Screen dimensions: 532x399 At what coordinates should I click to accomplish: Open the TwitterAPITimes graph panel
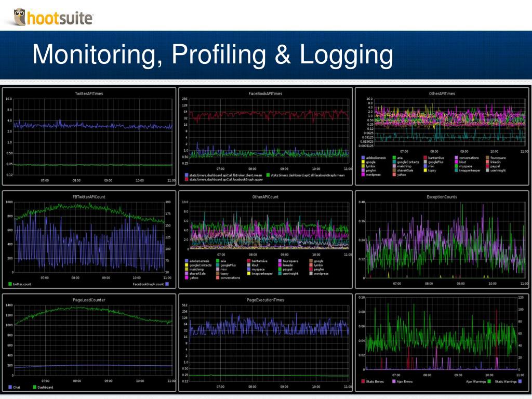89,136
